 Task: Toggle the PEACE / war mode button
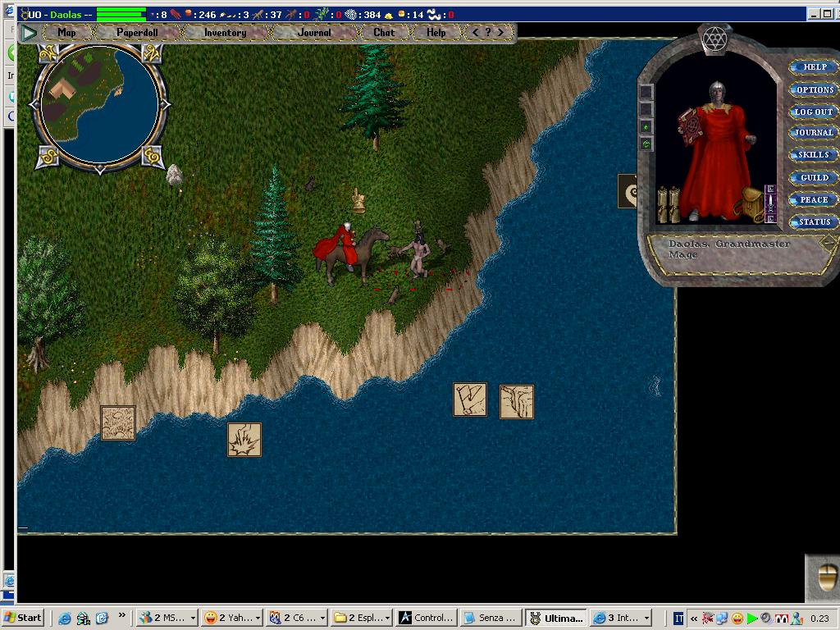coord(813,200)
